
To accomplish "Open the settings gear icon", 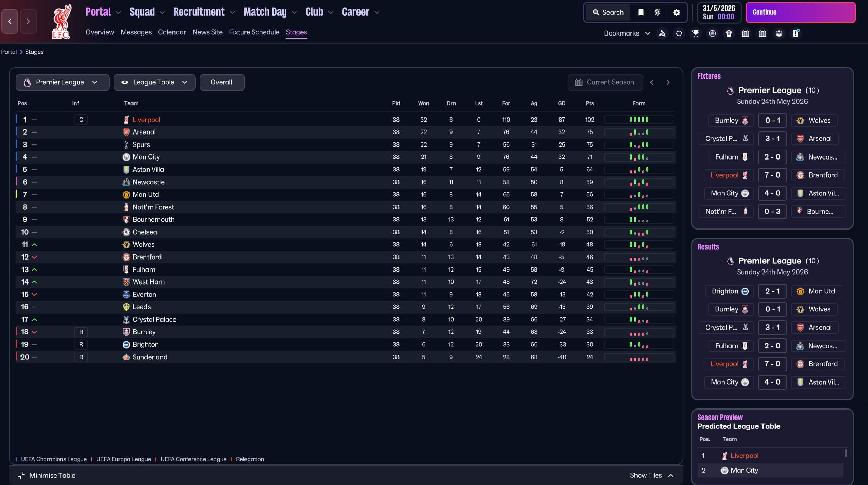I will [677, 13].
